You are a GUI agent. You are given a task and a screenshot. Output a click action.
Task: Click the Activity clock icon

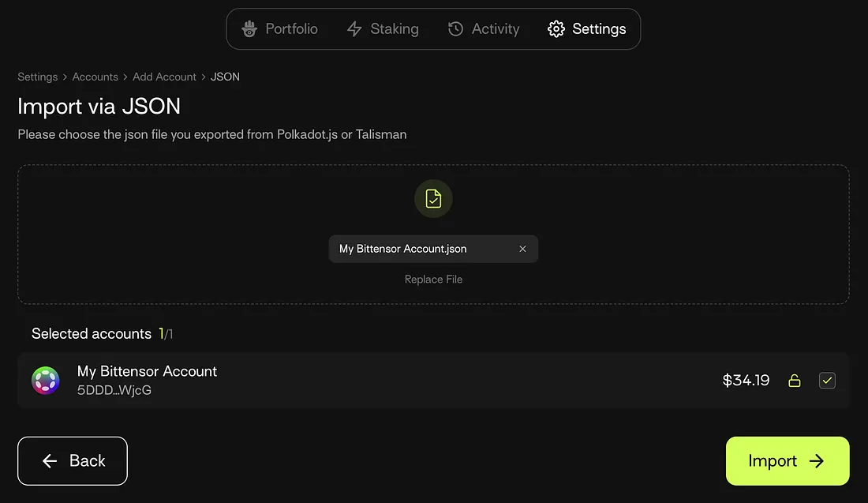click(x=455, y=29)
